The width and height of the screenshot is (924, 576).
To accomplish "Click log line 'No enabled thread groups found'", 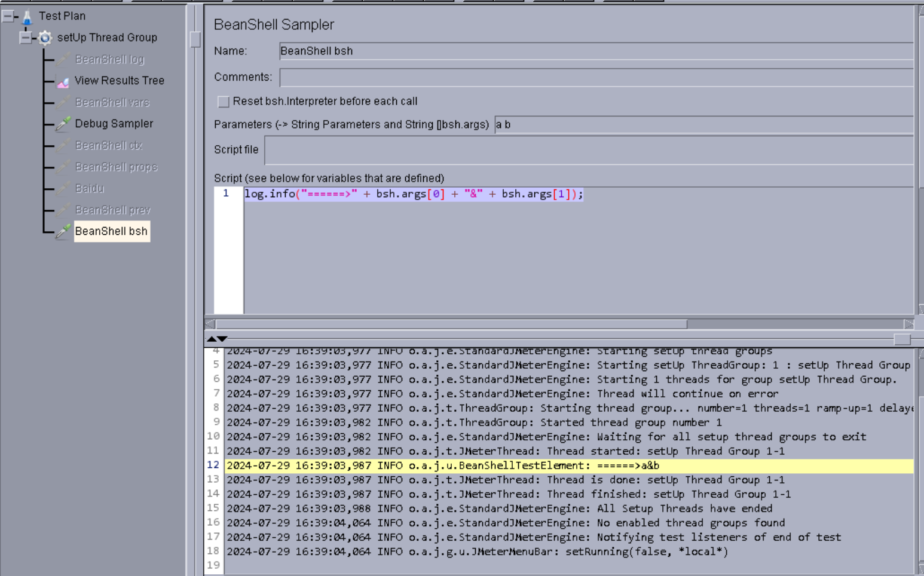I will [x=506, y=523].
